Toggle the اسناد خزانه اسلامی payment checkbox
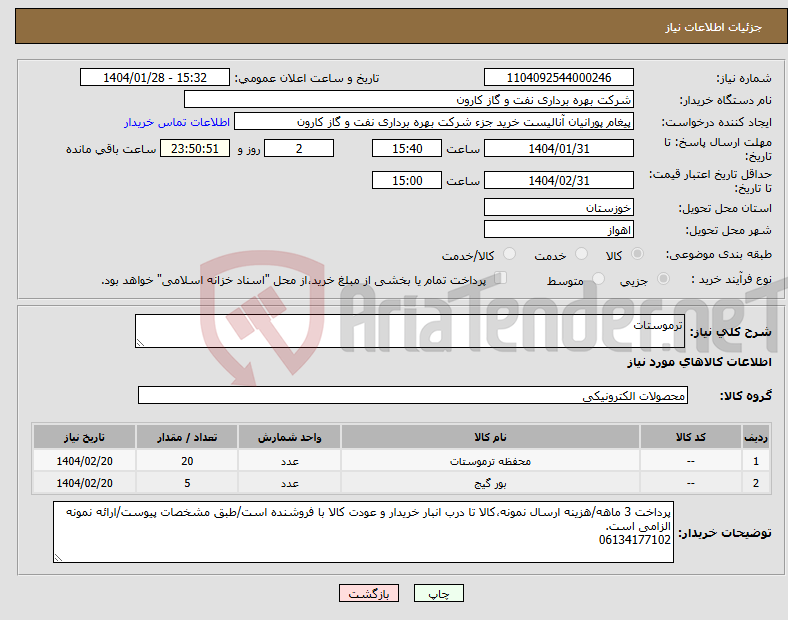This screenshot has width=788, height=620. point(501,278)
